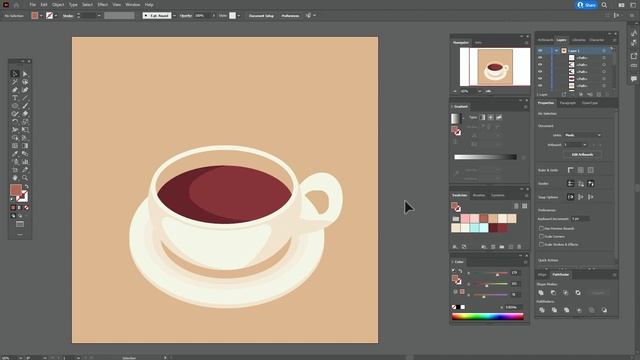This screenshot has width=640, height=360.
Task: Click the Navigator preview thumbnail
Action: [495, 67]
